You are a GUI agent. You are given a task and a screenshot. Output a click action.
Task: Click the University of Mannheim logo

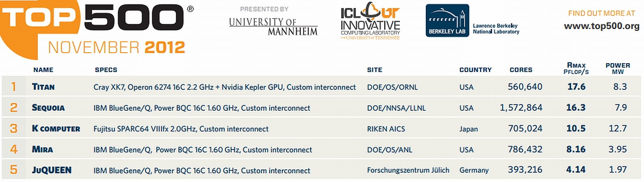pos(273,26)
